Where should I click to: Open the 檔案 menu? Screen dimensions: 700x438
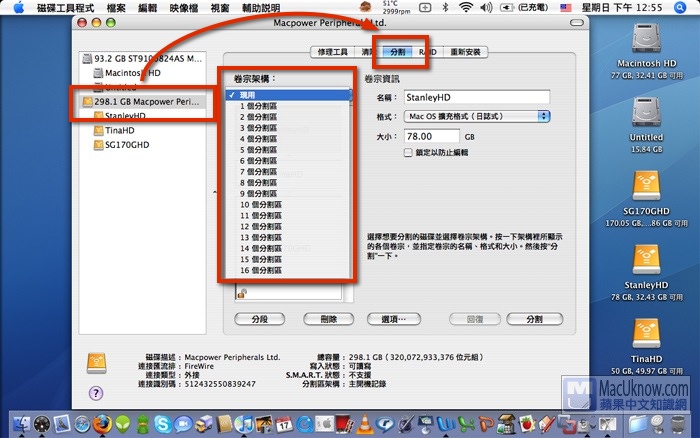[x=116, y=8]
